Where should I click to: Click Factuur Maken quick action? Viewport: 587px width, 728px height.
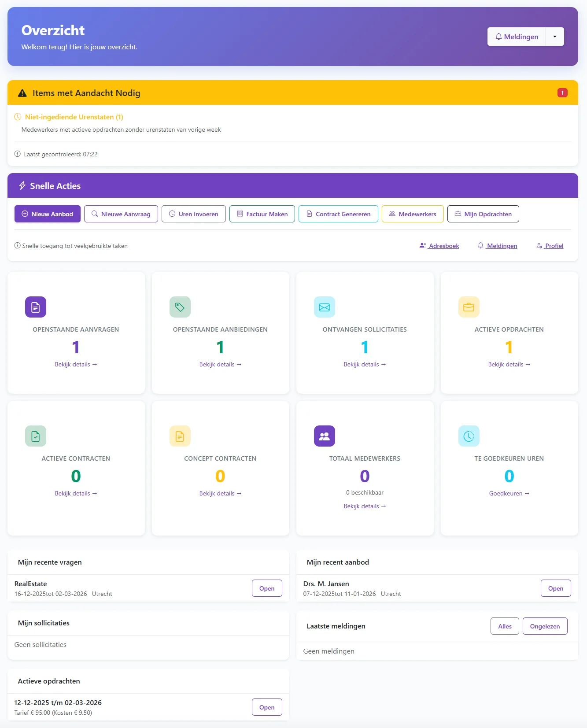tap(262, 214)
